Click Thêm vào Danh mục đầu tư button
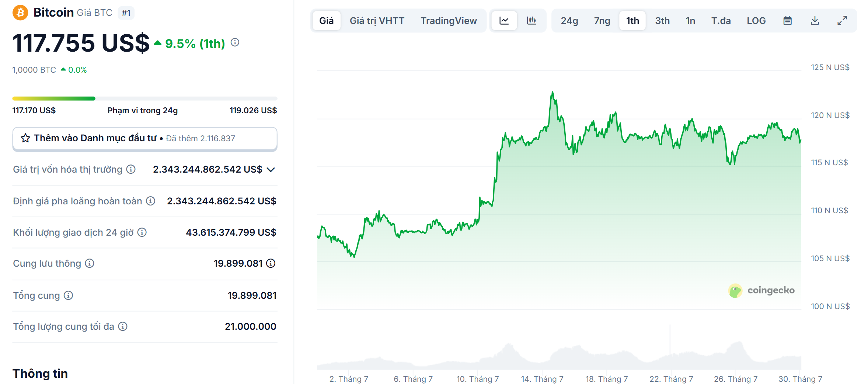Screen dimensions: 868x384 point(145,139)
